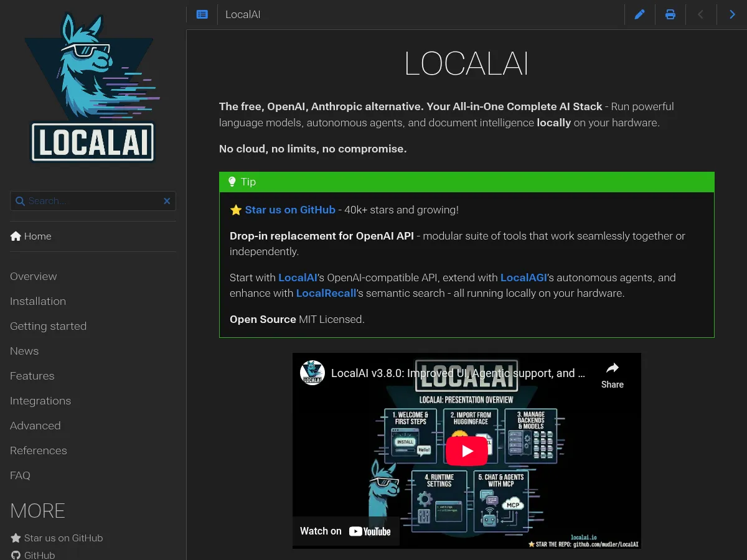Open the FAQ section
The width and height of the screenshot is (747, 560).
point(19,475)
